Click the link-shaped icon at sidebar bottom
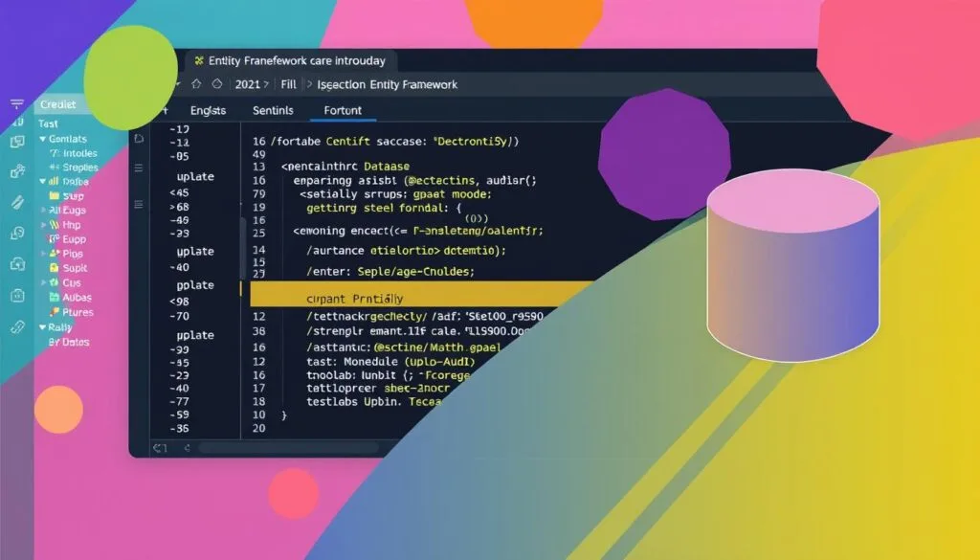This screenshot has width=980, height=560. tap(16, 326)
